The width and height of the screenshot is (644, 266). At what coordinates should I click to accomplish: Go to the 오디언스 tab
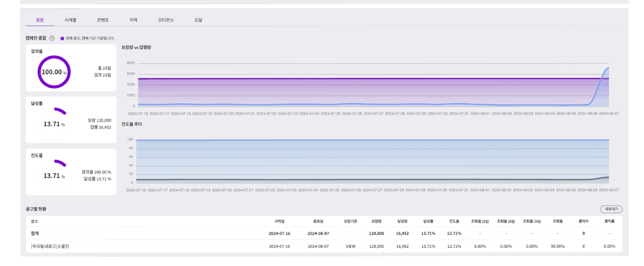click(x=166, y=20)
